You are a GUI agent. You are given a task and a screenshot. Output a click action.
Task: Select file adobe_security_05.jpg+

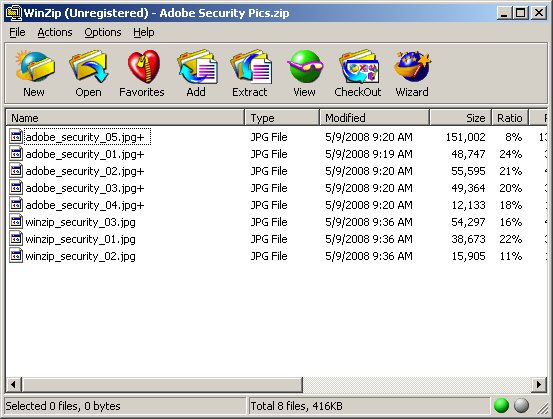click(85, 137)
